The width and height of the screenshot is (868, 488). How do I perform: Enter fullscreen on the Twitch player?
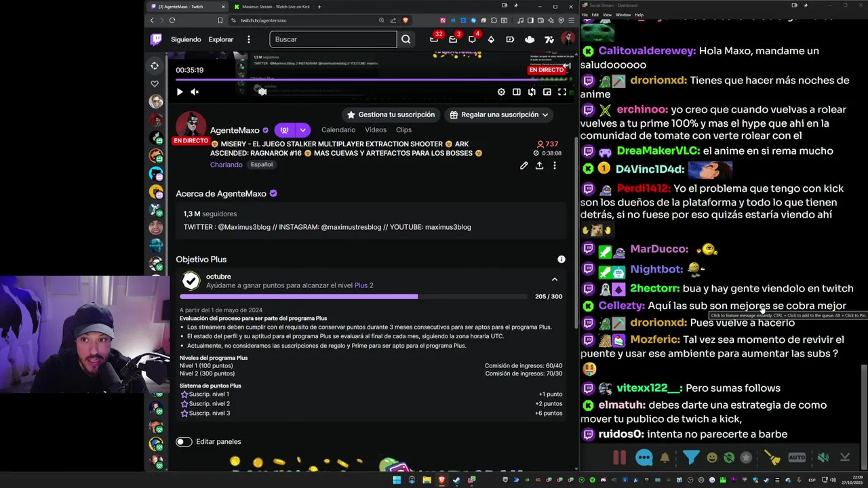[562, 91]
